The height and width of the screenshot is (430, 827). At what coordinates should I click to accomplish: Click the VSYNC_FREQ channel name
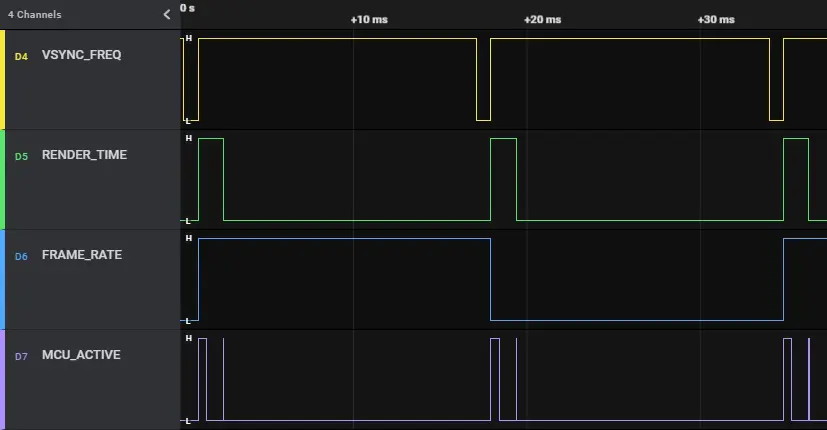(x=81, y=55)
